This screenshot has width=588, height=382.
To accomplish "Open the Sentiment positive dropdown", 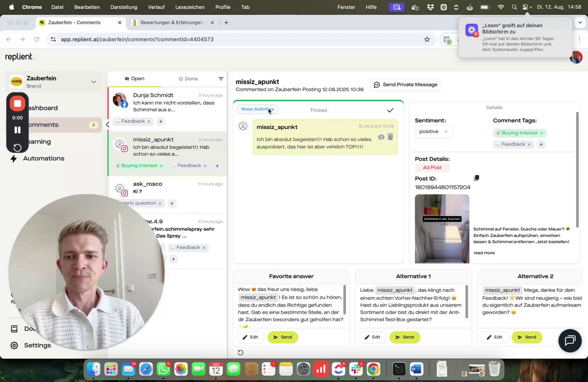I will (434, 131).
